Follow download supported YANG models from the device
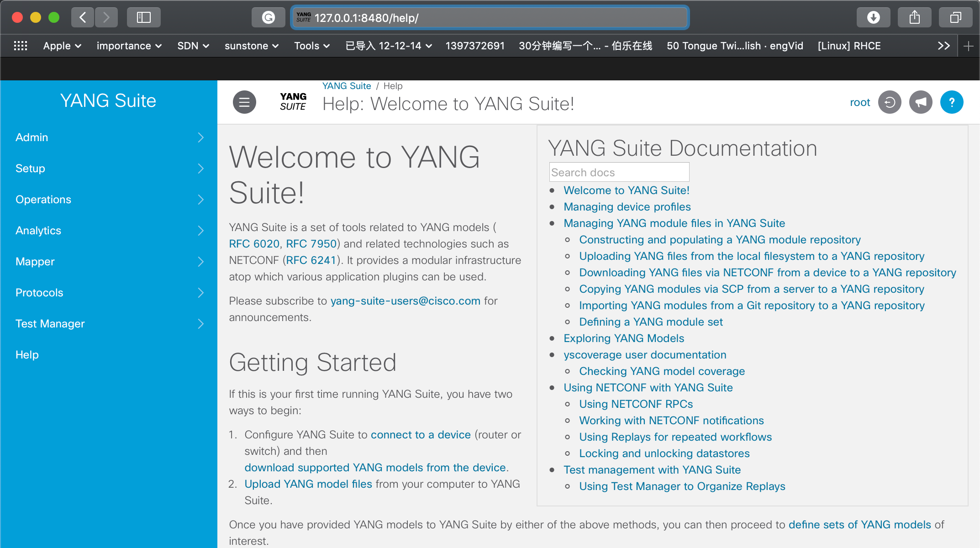 click(x=375, y=468)
